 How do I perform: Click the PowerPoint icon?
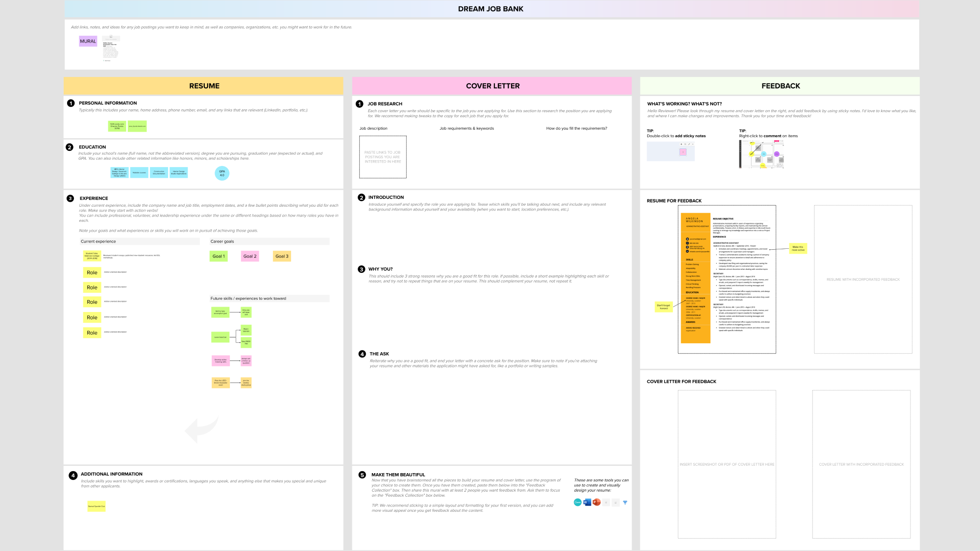coord(596,503)
